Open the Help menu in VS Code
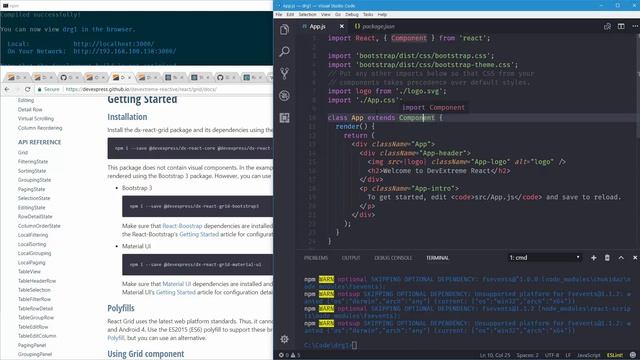Screen dimensions: 640x360 tap(382, 14)
